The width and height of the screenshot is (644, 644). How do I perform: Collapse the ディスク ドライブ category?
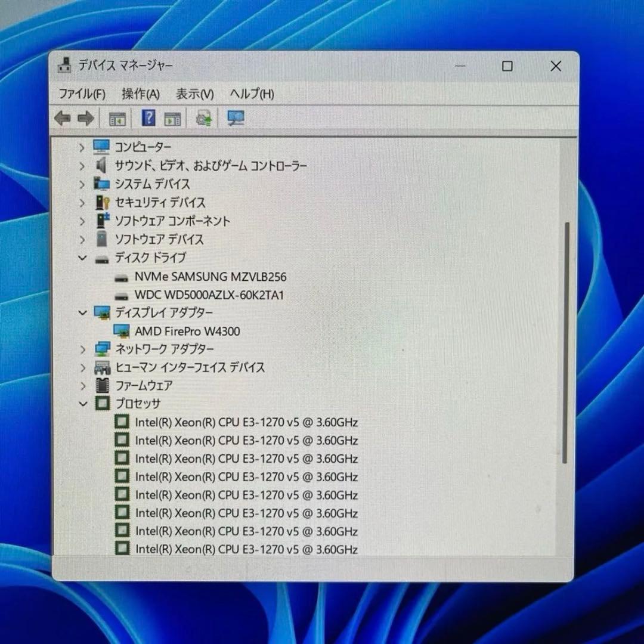pos(82,258)
